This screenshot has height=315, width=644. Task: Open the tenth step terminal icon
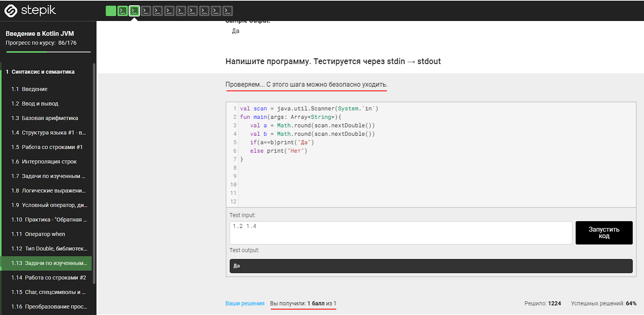pos(216,11)
